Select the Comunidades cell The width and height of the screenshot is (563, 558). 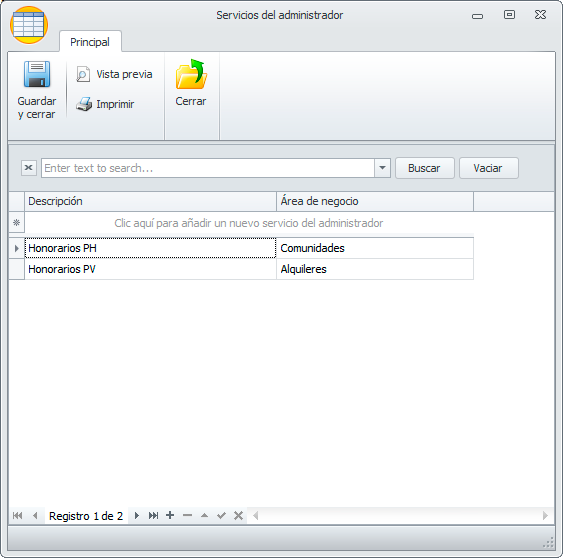click(375, 248)
